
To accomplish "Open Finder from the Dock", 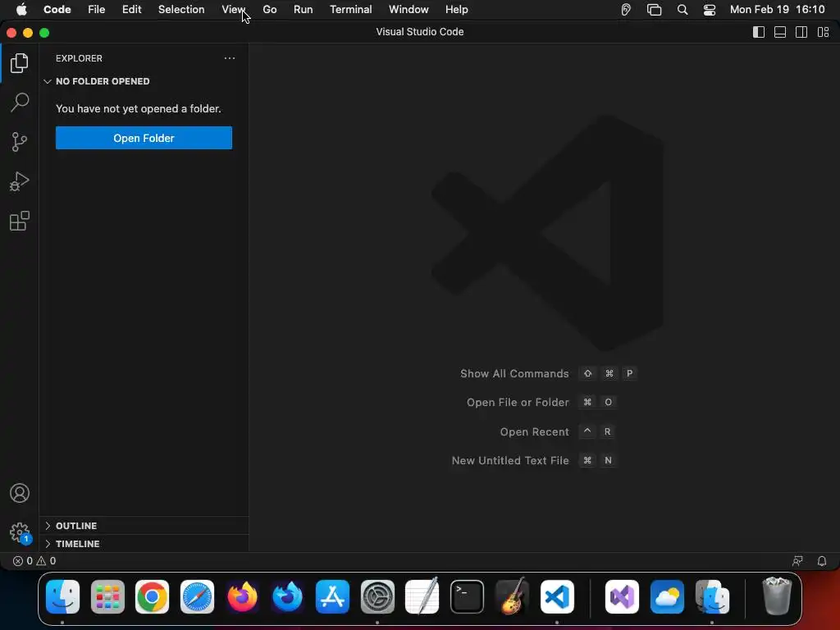I will [x=62, y=597].
